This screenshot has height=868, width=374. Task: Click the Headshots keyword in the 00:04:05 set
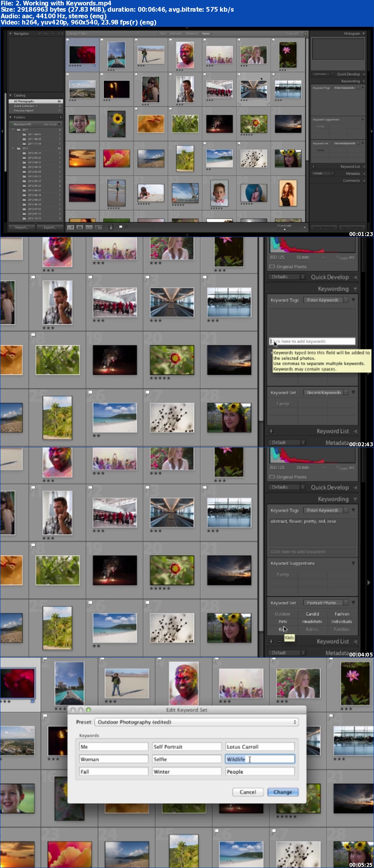click(x=312, y=622)
